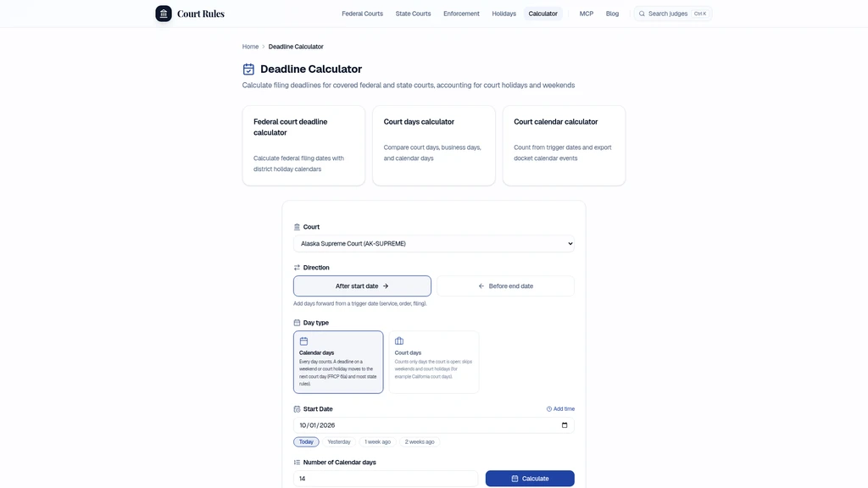Click the Direction swap arrows icon
The height and width of the screenshot is (488, 868).
point(297,267)
